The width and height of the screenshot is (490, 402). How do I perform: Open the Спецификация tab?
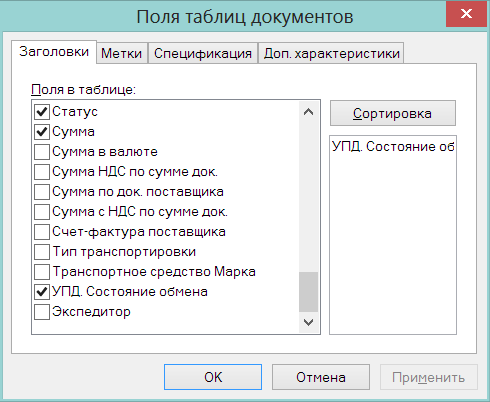coord(203,53)
